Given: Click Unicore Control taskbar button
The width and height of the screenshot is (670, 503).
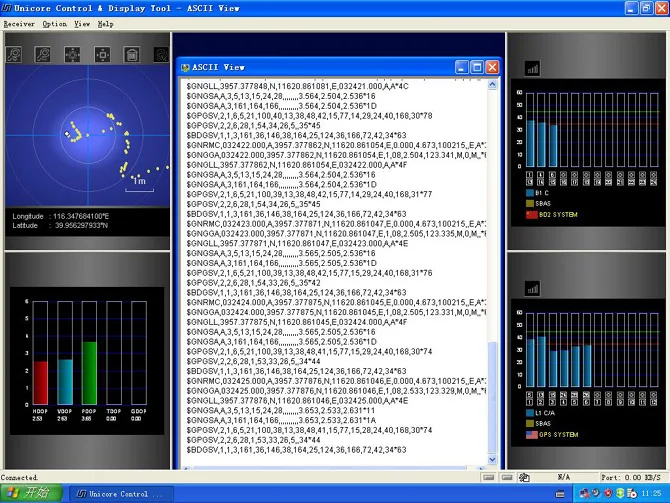Looking at the screenshot, I should pos(121,494).
